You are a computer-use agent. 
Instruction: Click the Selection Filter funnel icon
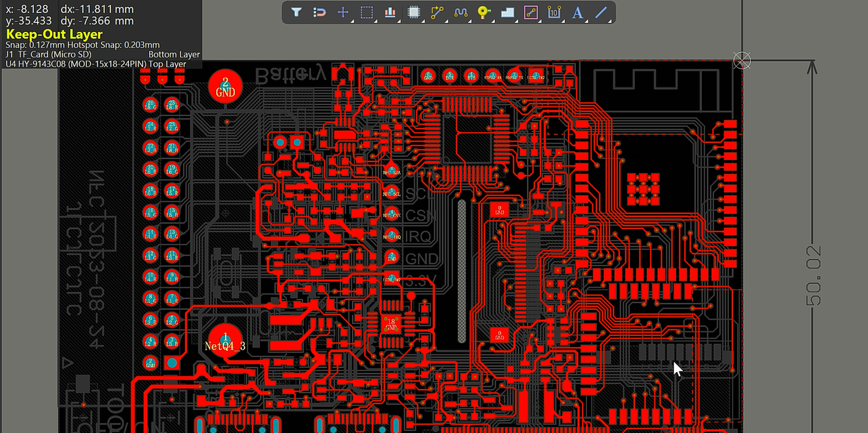pyautogui.click(x=296, y=12)
